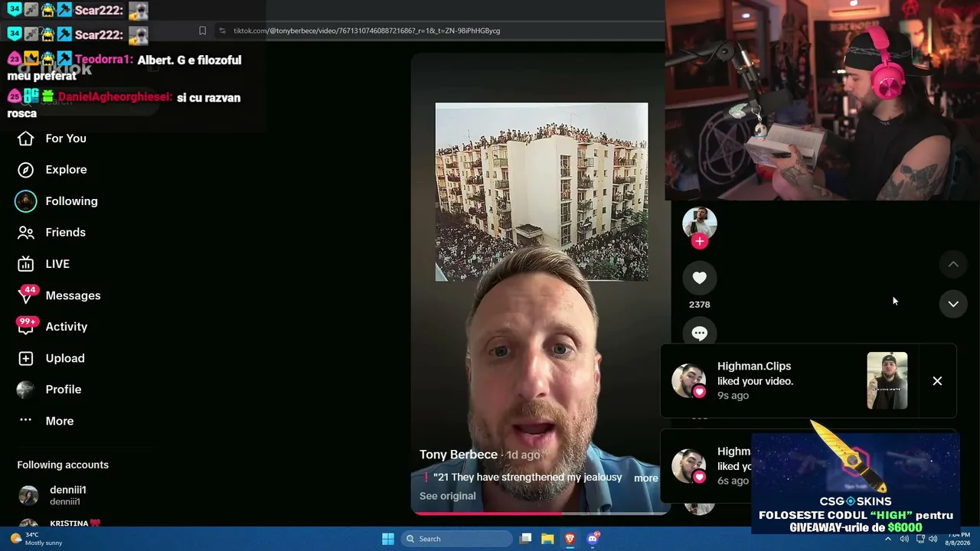Click the For You home icon
This screenshot has width=980, height=551.
click(25, 139)
